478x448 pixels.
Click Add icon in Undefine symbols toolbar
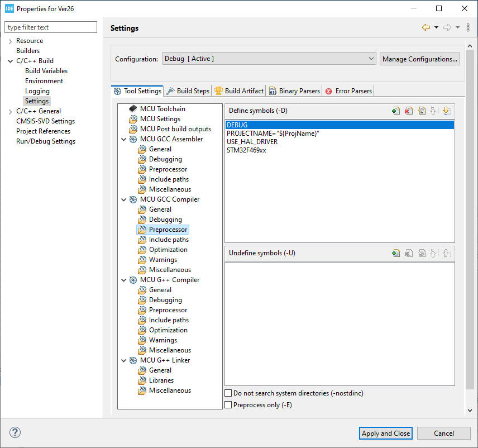coord(396,253)
